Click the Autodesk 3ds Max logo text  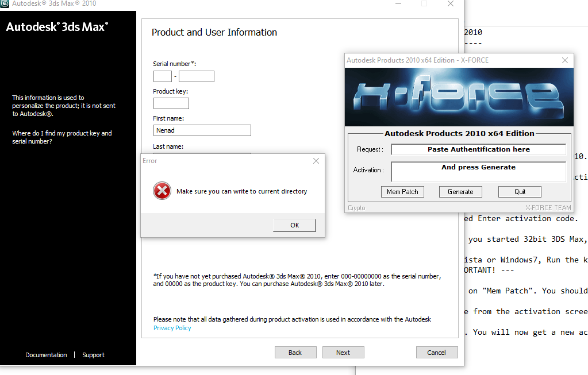point(57,27)
